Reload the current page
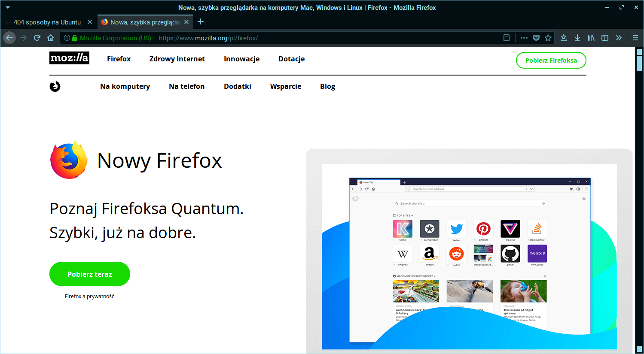The width and height of the screenshot is (644, 354). (37, 38)
